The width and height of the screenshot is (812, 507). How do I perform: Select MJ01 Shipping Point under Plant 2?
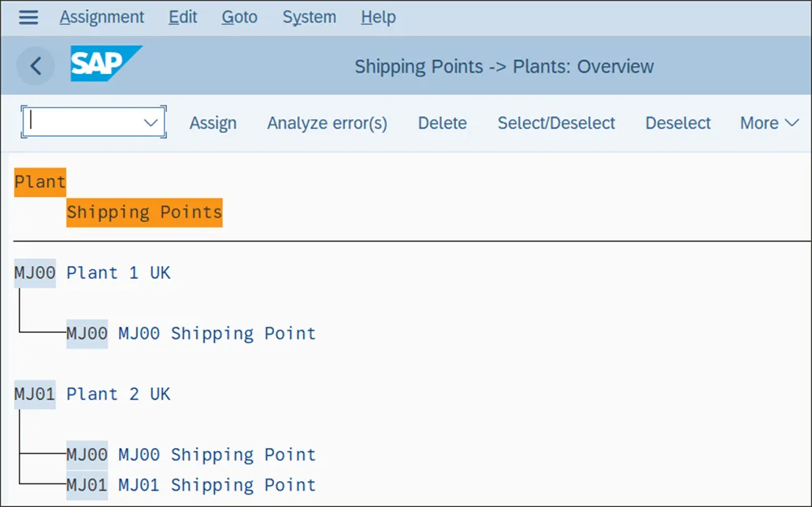[x=87, y=485]
